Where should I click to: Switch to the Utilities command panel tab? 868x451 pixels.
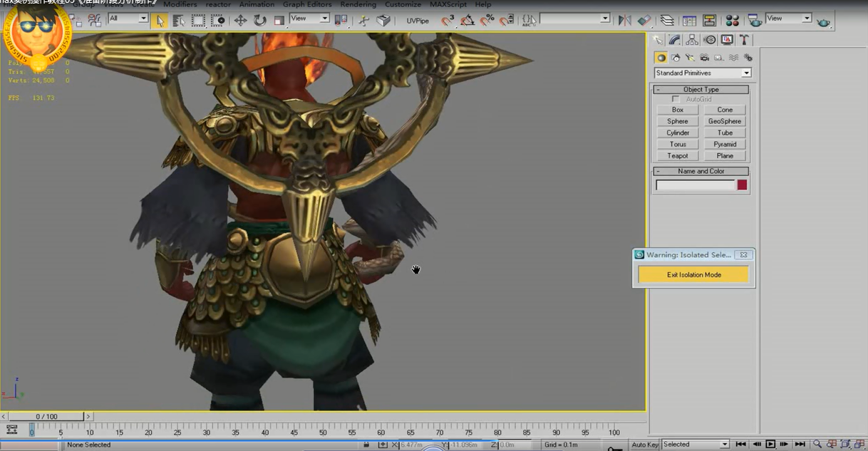(743, 40)
